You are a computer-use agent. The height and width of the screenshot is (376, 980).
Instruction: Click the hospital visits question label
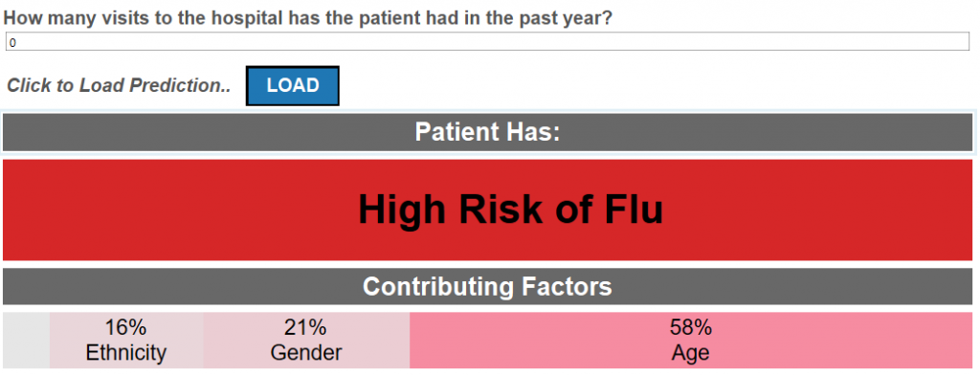click(308, 17)
